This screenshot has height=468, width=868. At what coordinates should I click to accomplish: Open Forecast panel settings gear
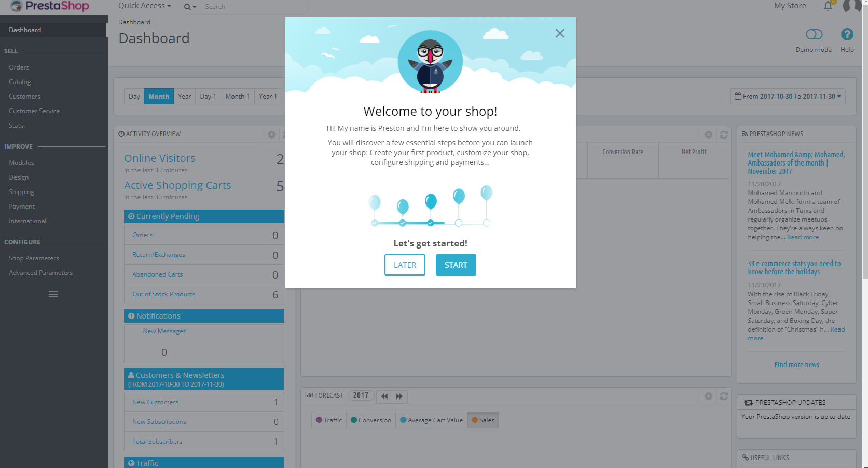click(708, 396)
